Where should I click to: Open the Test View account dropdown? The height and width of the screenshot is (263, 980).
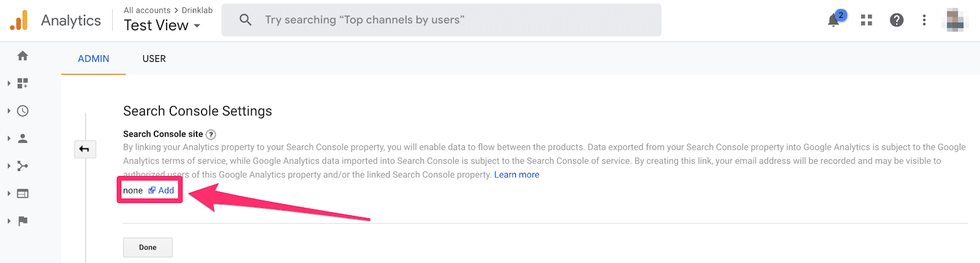tap(162, 25)
